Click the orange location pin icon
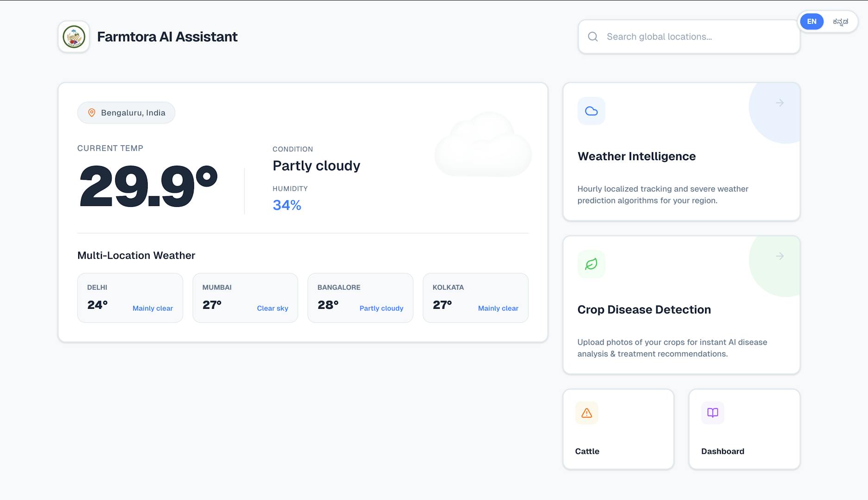 pos(92,112)
